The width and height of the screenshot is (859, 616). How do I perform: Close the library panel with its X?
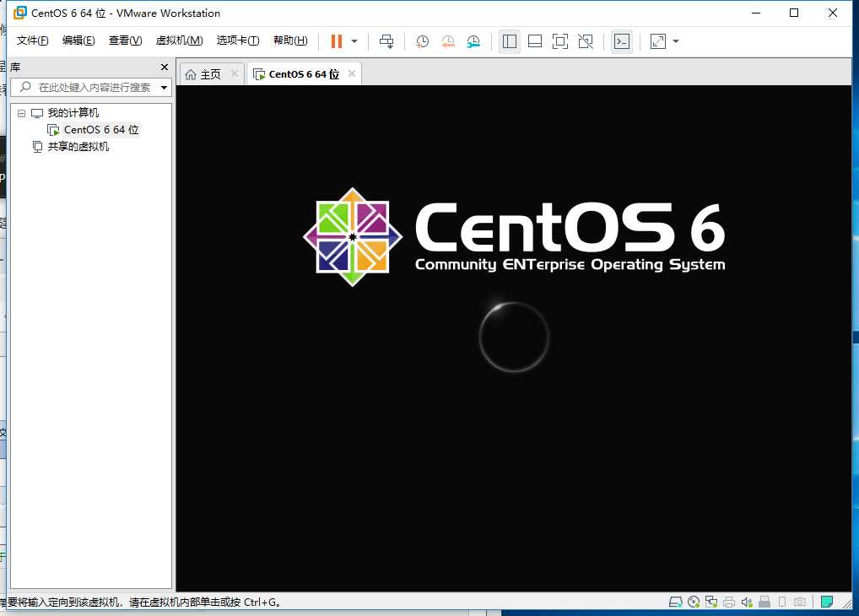coord(165,67)
